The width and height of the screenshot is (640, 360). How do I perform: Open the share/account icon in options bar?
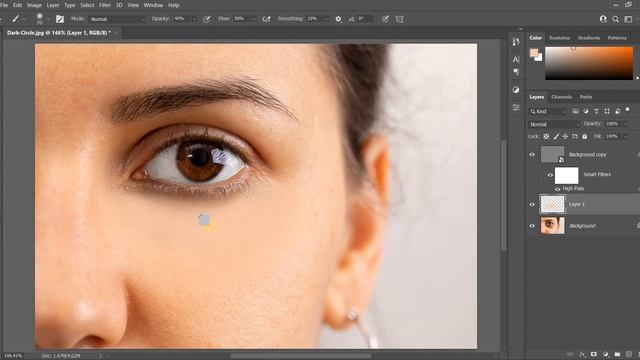tap(603, 19)
